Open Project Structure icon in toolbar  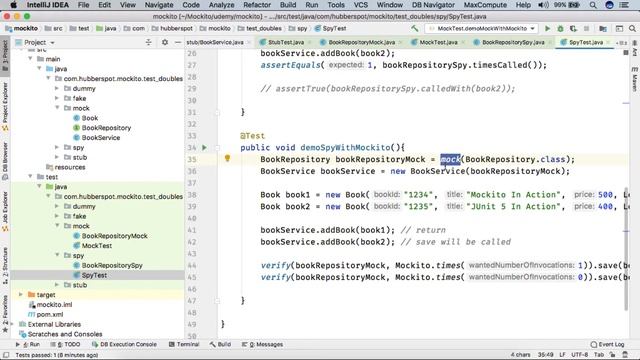(x=603, y=29)
